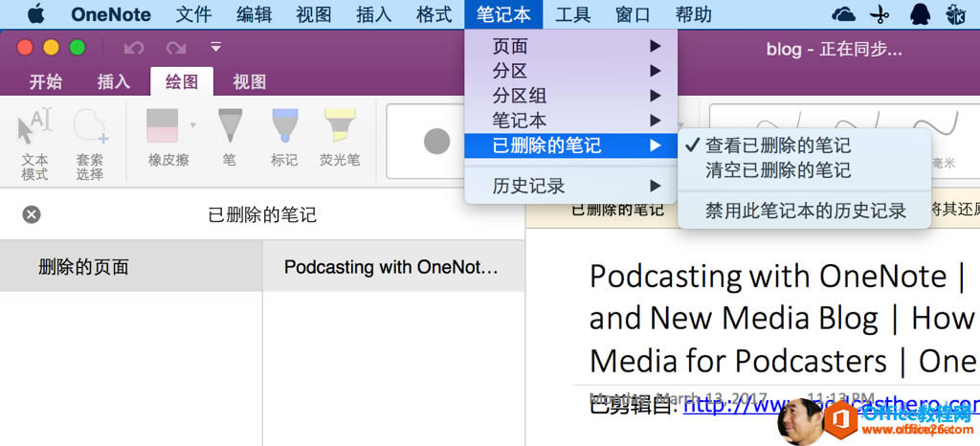The width and height of the screenshot is (980, 446).
Task: Open the 视图 menu in menu bar
Action: 314,14
